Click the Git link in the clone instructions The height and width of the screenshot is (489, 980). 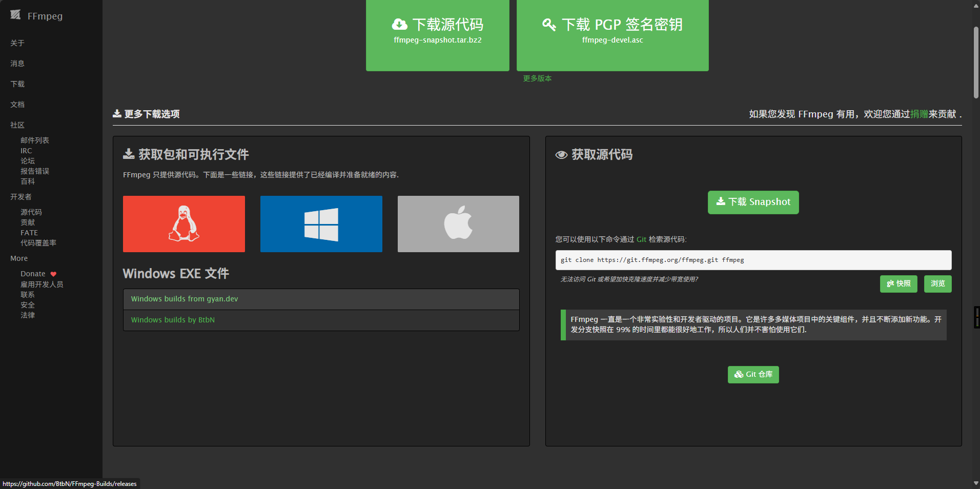pyautogui.click(x=641, y=239)
